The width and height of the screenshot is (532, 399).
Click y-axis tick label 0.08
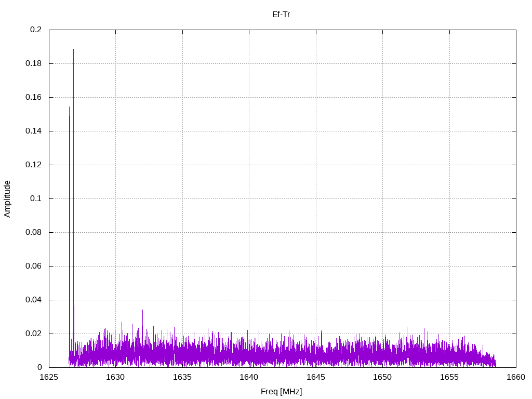34,232
